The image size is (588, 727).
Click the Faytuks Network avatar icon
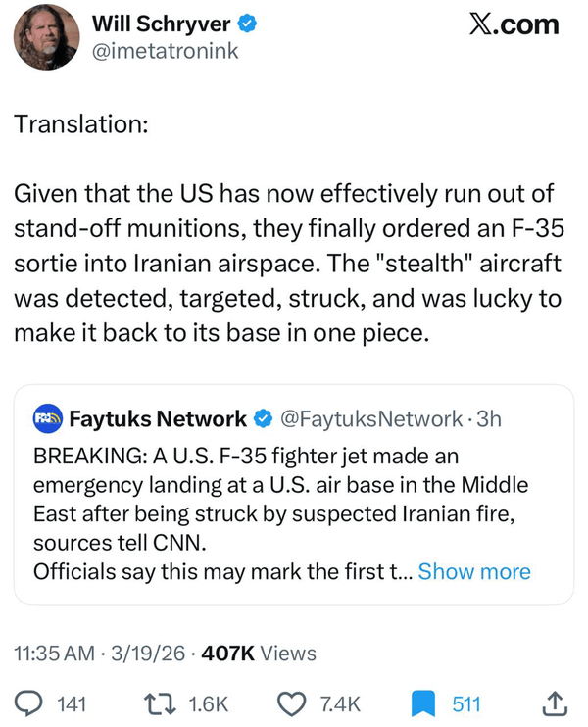pos(48,419)
